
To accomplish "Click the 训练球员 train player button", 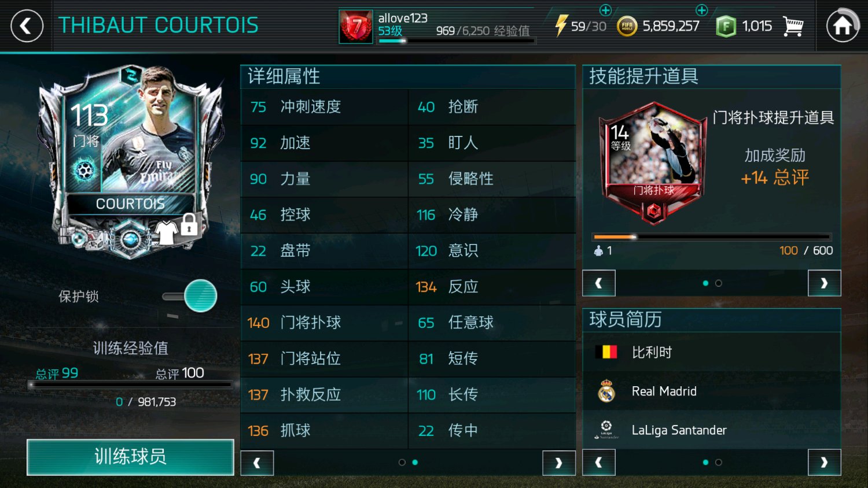I will [x=130, y=457].
